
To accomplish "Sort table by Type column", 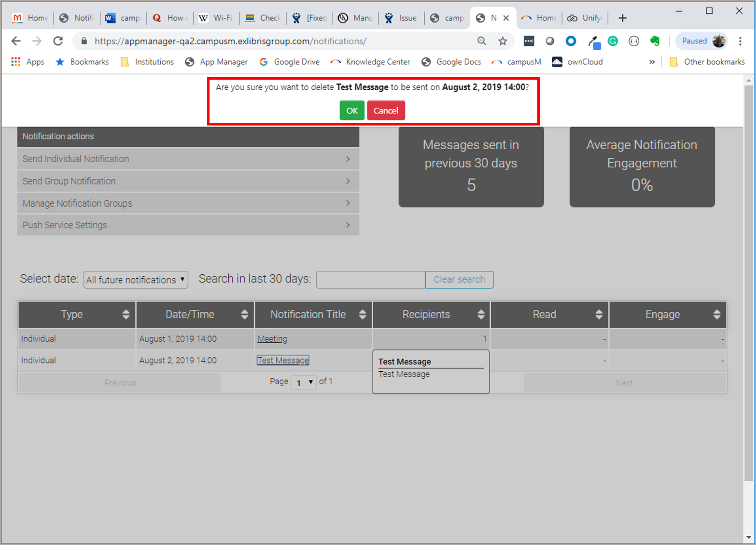I will tap(77, 314).
